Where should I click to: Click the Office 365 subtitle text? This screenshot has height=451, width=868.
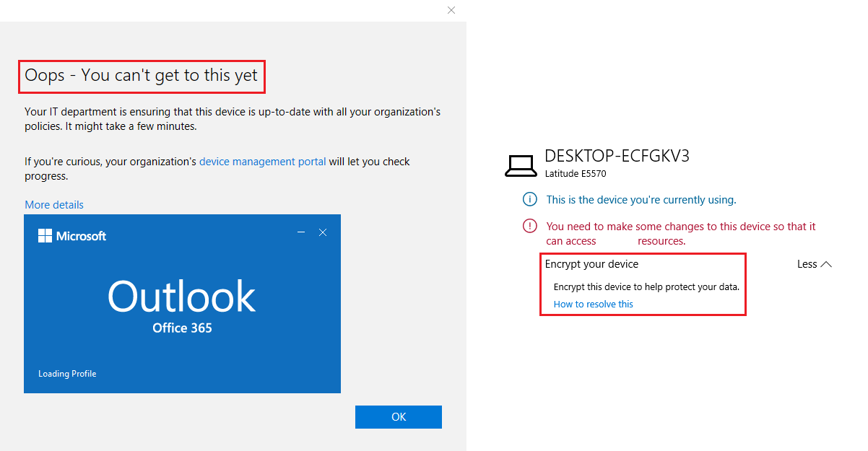coord(182,328)
